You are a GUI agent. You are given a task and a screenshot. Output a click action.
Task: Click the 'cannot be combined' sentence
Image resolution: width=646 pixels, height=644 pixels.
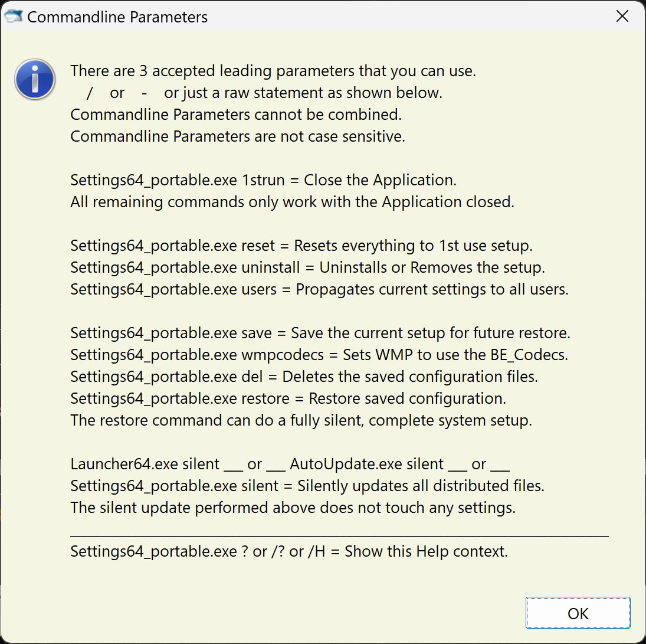[236, 115]
